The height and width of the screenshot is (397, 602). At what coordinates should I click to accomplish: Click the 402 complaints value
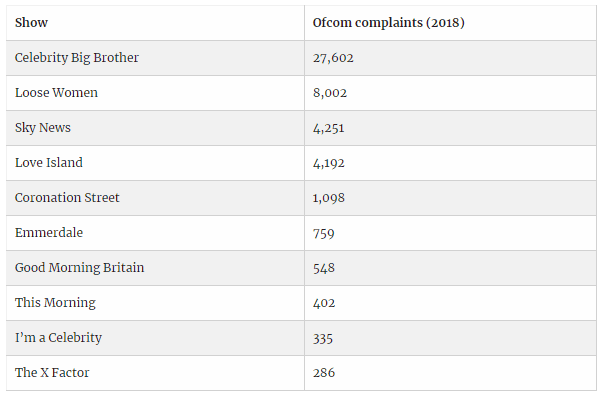[x=324, y=303]
